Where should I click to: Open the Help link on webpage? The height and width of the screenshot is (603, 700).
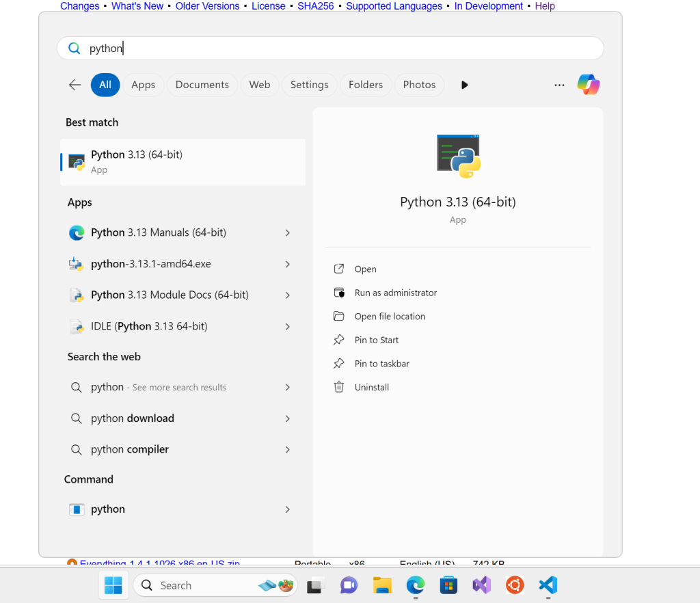(545, 6)
